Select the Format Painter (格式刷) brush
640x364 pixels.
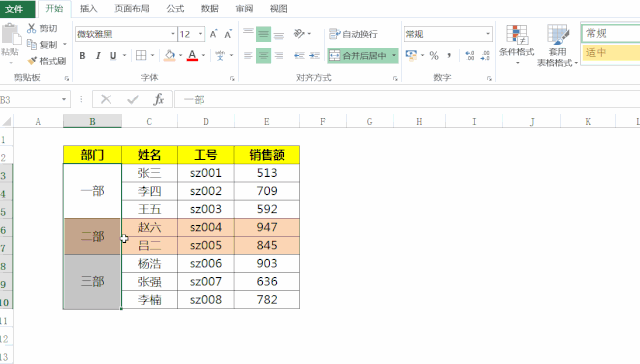point(32,60)
